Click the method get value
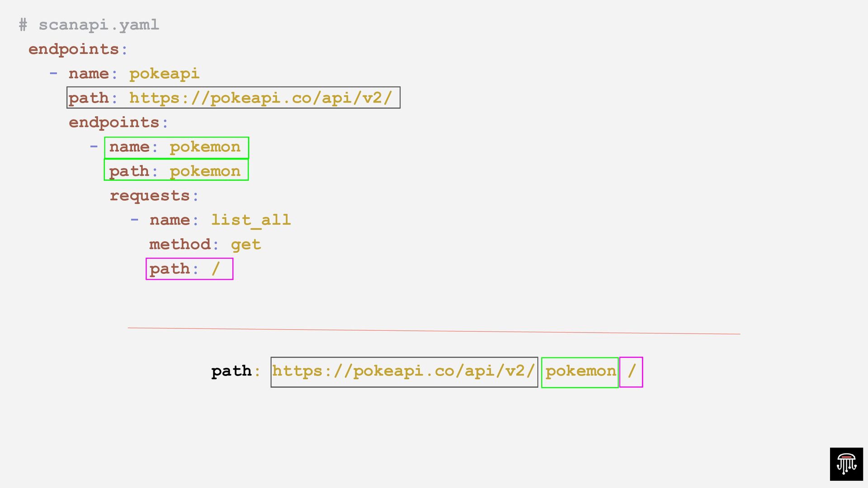This screenshot has height=488, width=868. point(245,244)
